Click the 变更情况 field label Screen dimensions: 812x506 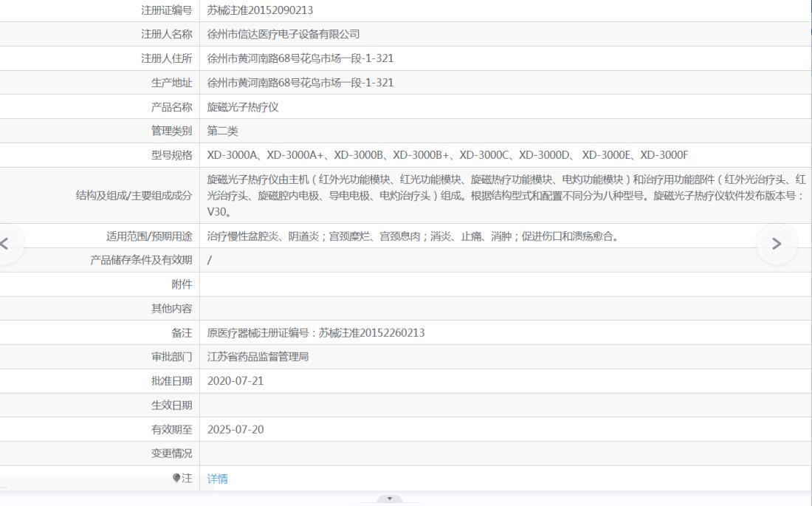pos(171,454)
